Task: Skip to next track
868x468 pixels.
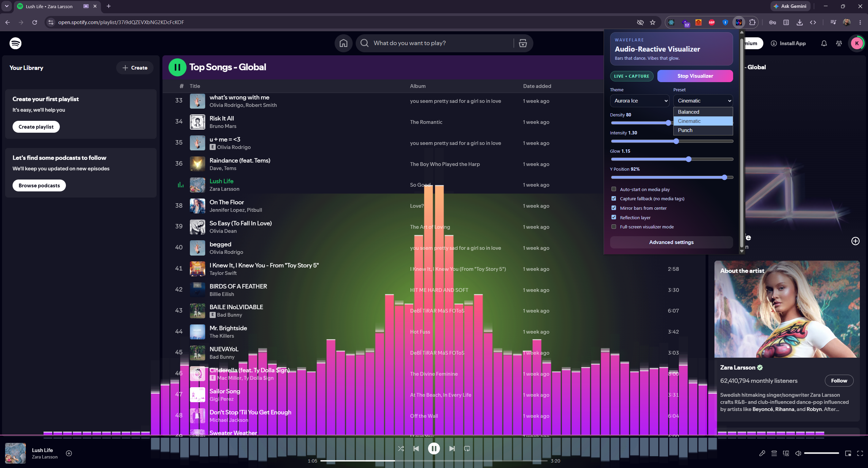Action: click(452, 449)
